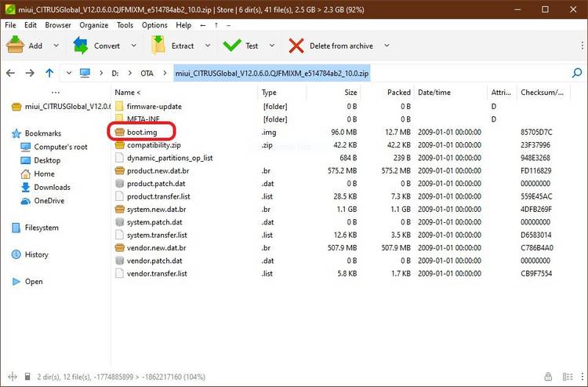Open the Tools menu
This screenshot has width=588, height=387.
tap(125, 25)
